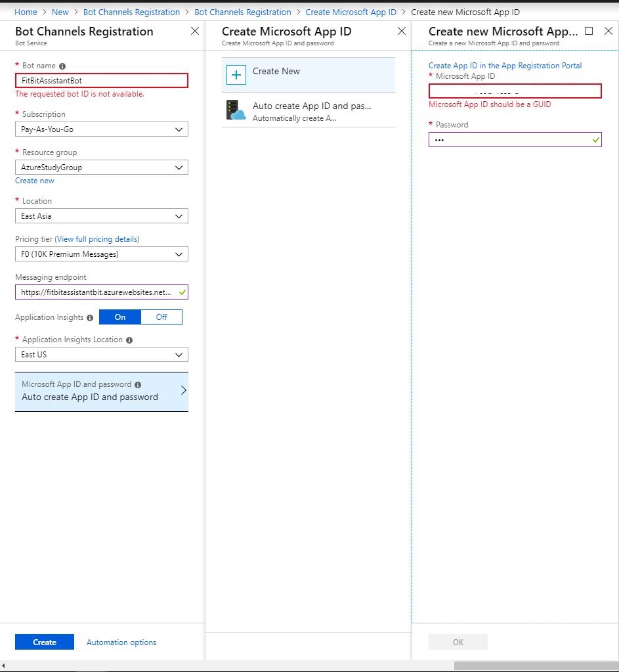The height and width of the screenshot is (672, 619).
Task: Open View full pricing details link
Action: pyautogui.click(x=97, y=239)
